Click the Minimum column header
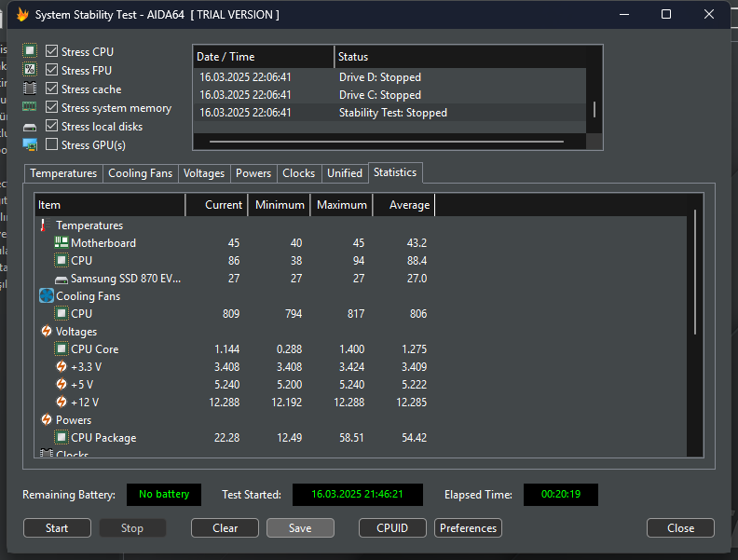Image resolution: width=738 pixels, height=560 pixels. click(280, 205)
